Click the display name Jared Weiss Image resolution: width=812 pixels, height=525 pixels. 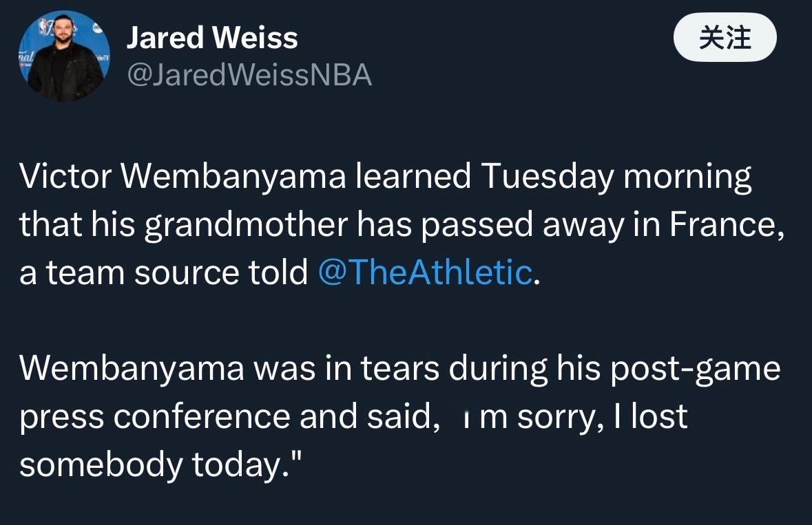(211, 39)
